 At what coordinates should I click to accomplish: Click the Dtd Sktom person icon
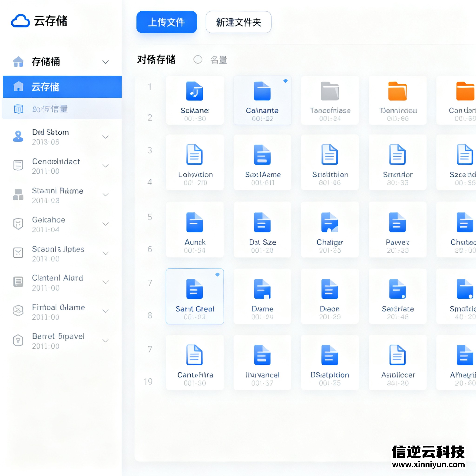pos(18,136)
